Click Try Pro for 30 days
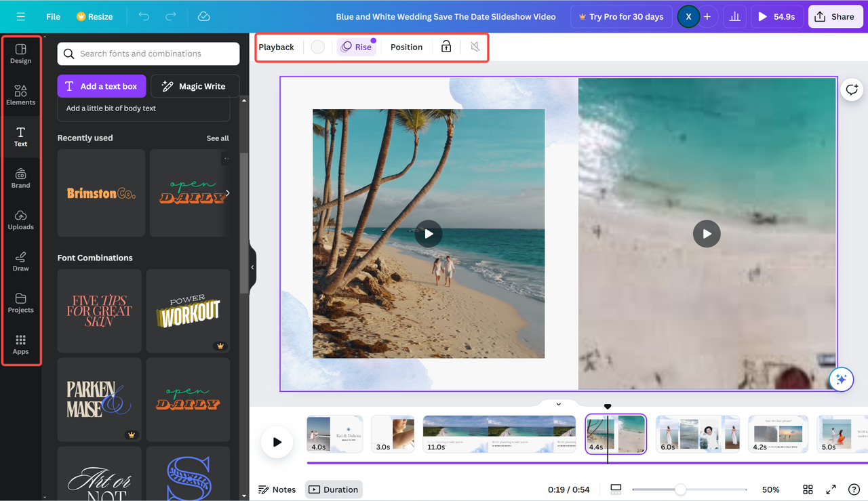Image resolution: width=868 pixels, height=501 pixels. pyautogui.click(x=620, y=16)
